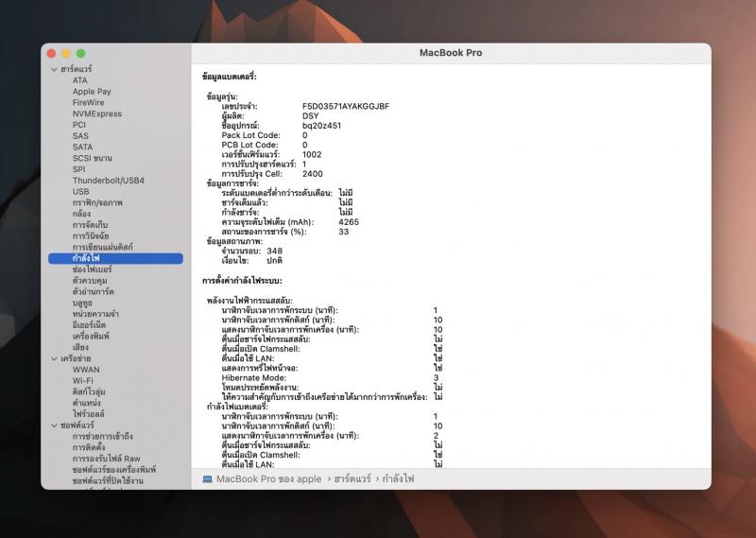Select ดิสก์โวลุ่ม in sidebar

[x=89, y=391]
